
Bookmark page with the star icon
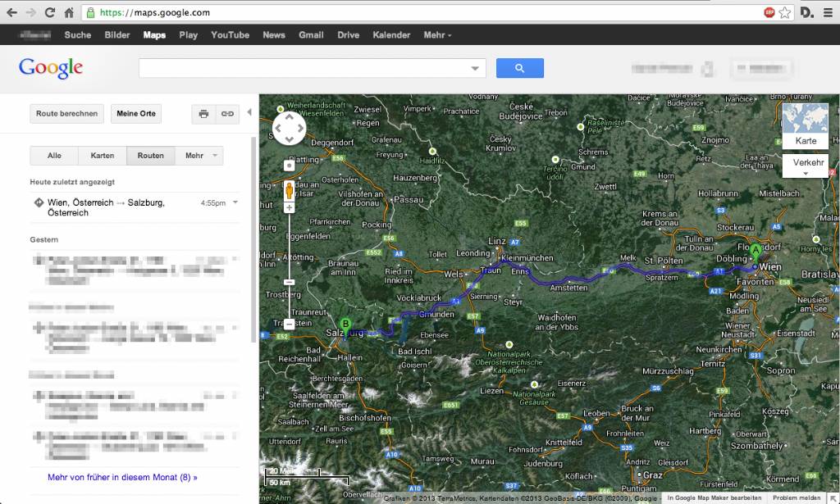785,13
